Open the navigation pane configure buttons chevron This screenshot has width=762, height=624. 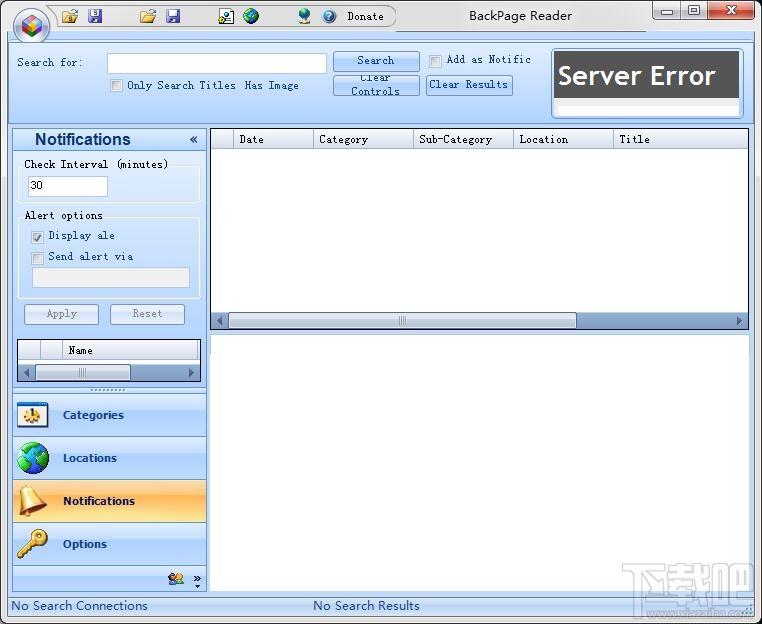[197, 581]
